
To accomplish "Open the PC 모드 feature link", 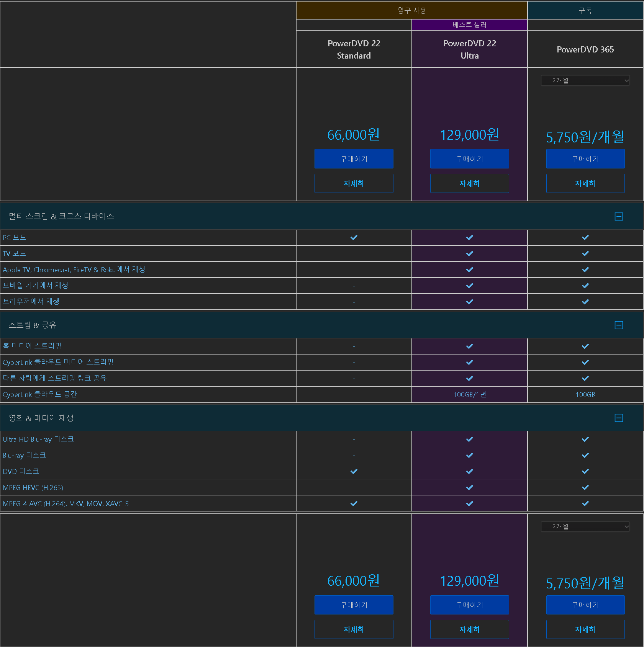I will [x=15, y=237].
